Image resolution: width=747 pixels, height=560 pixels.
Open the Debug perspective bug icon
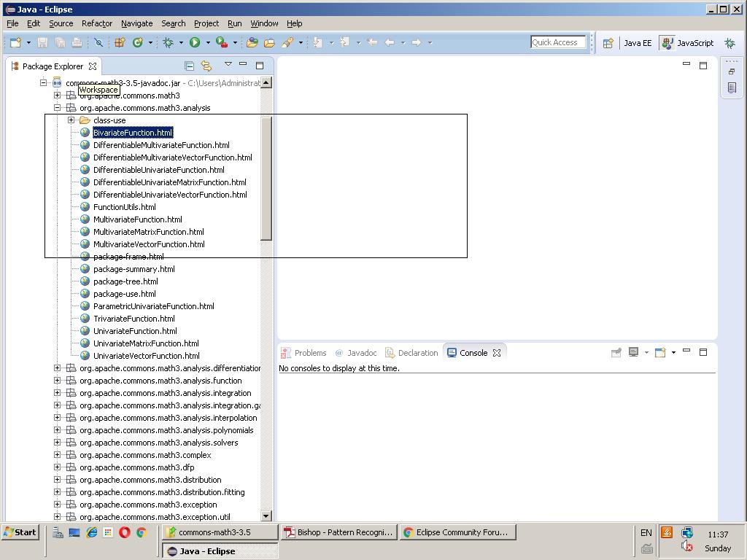(729, 43)
